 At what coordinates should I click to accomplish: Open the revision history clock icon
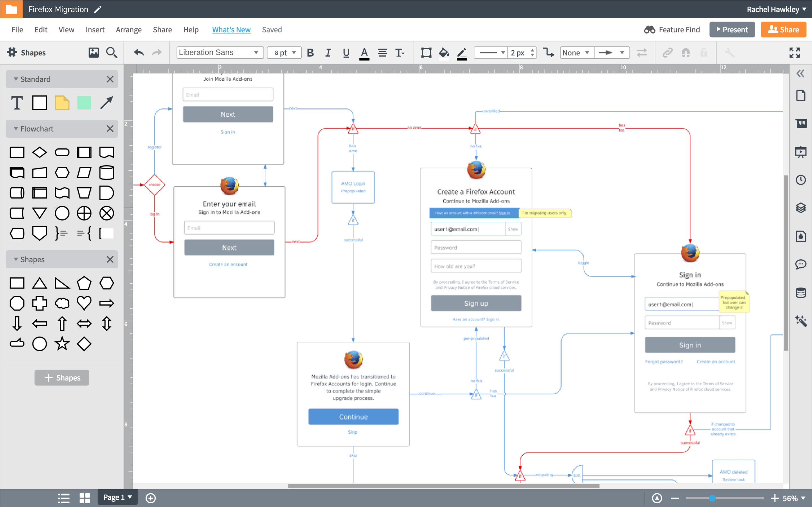point(801,180)
